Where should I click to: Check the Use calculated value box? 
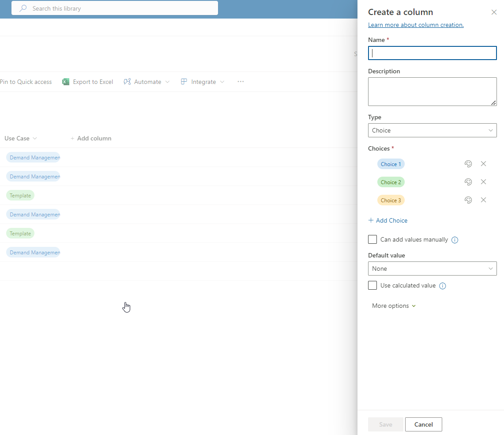click(x=372, y=285)
